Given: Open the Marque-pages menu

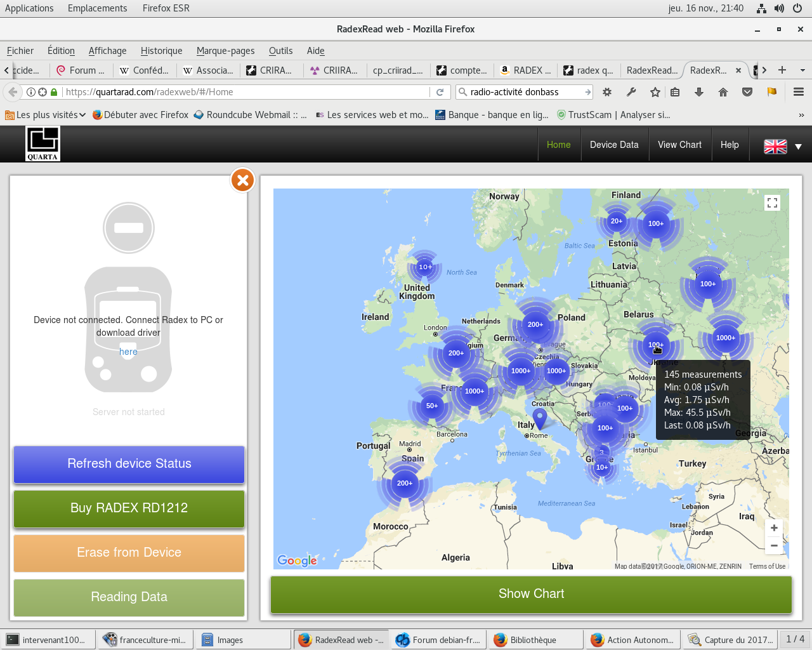Looking at the screenshot, I should click(x=225, y=51).
